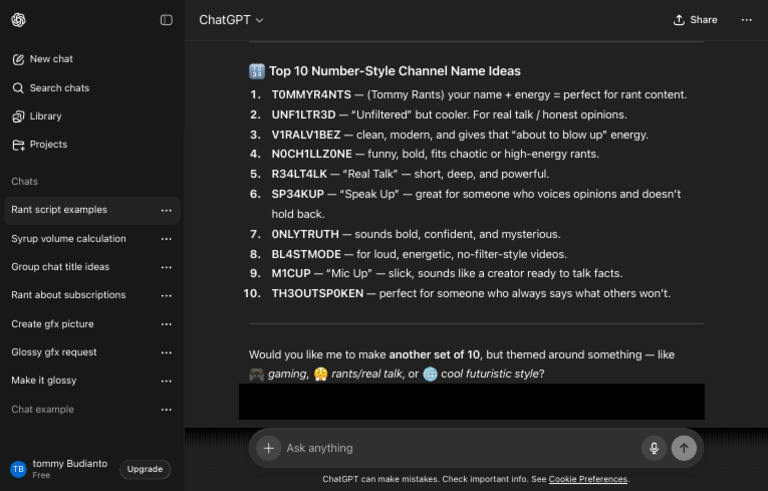Click the Ask anything input field
This screenshot has height=491, width=768.
click(450, 448)
